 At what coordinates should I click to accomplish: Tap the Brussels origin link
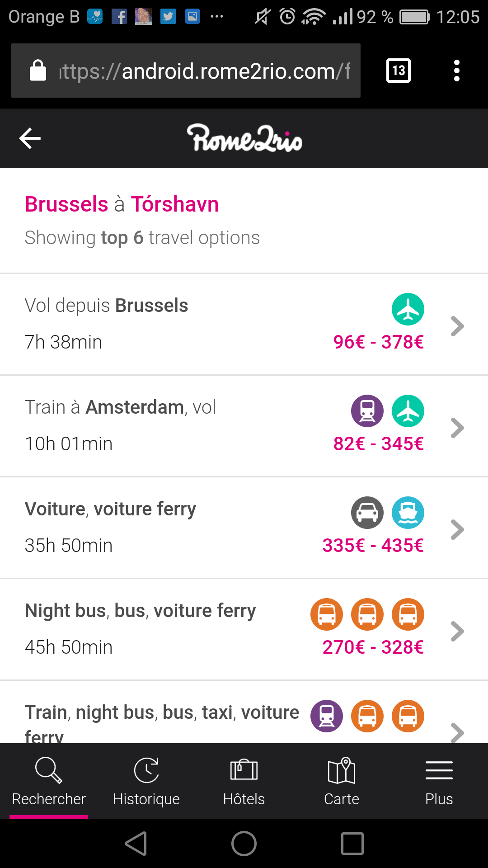(x=66, y=204)
